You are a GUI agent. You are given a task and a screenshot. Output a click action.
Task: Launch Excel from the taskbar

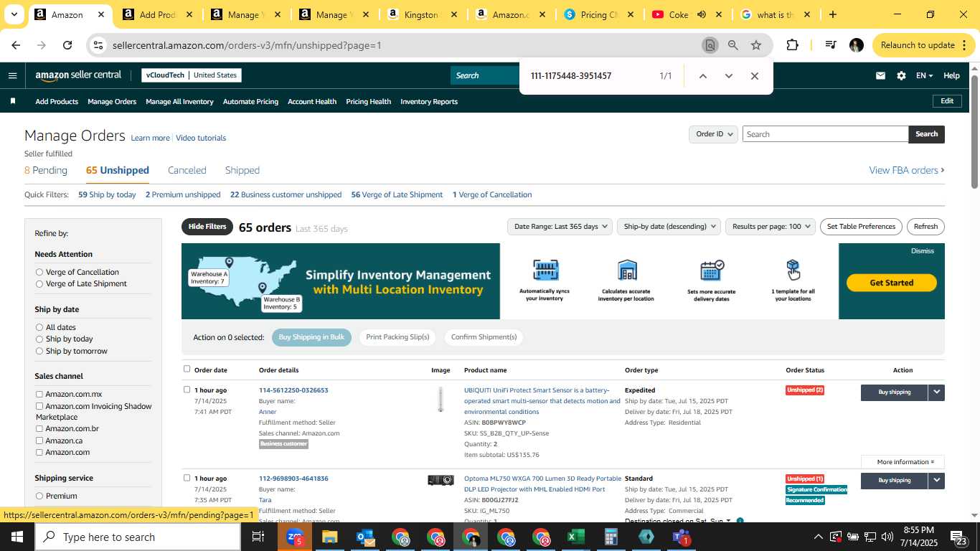coord(575,537)
